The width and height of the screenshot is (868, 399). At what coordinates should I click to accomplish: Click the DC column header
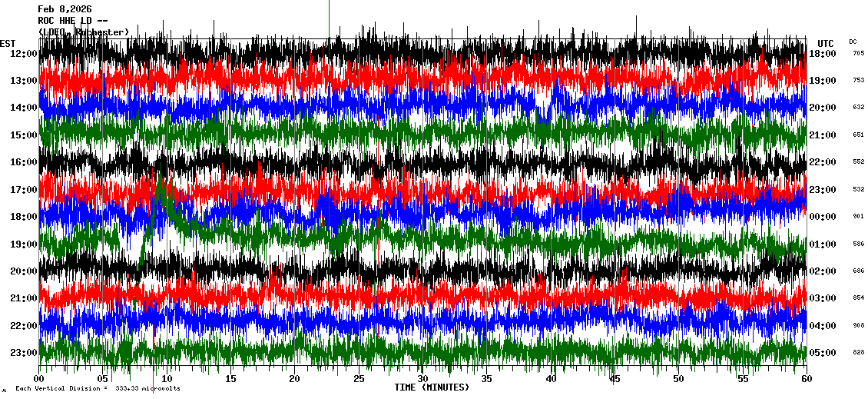[x=853, y=42]
